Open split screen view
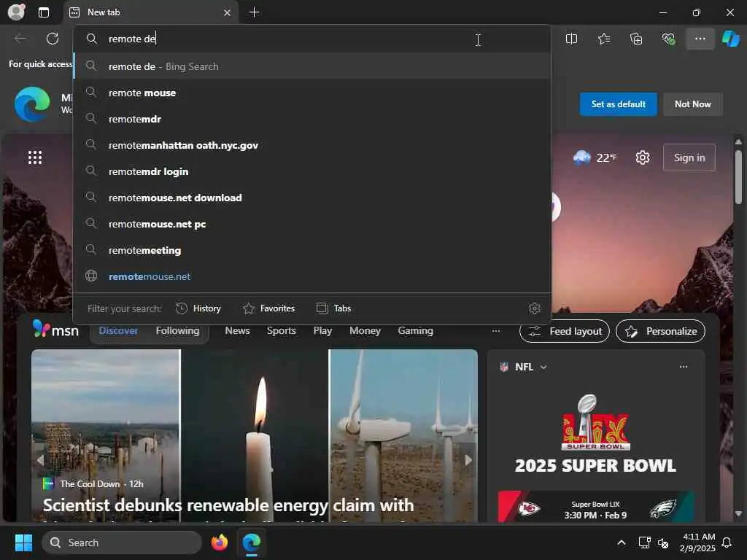 click(571, 39)
